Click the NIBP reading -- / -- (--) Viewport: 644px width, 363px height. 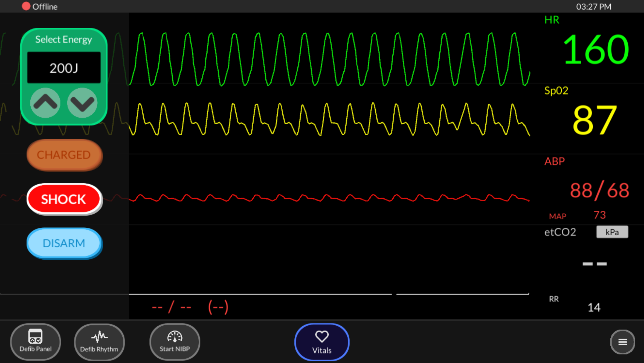pyautogui.click(x=190, y=307)
